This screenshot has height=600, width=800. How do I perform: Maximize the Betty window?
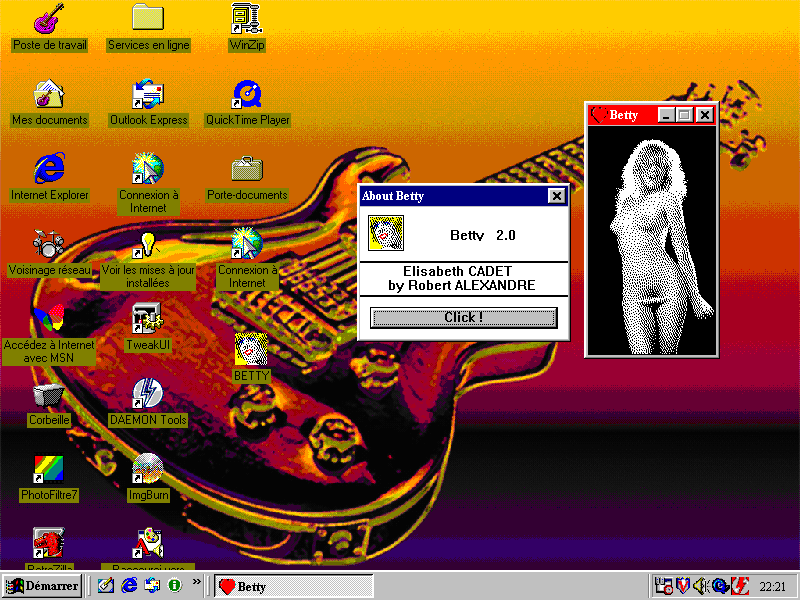click(684, 115)
